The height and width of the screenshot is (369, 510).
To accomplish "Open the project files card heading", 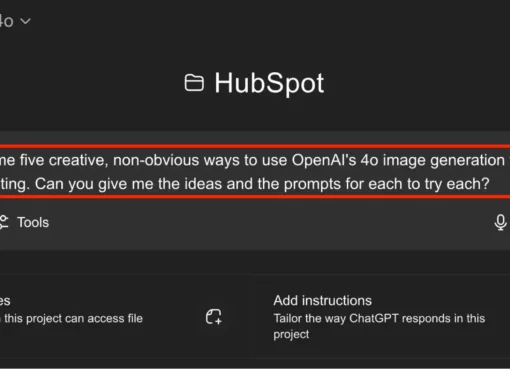I will coord(5,301).
